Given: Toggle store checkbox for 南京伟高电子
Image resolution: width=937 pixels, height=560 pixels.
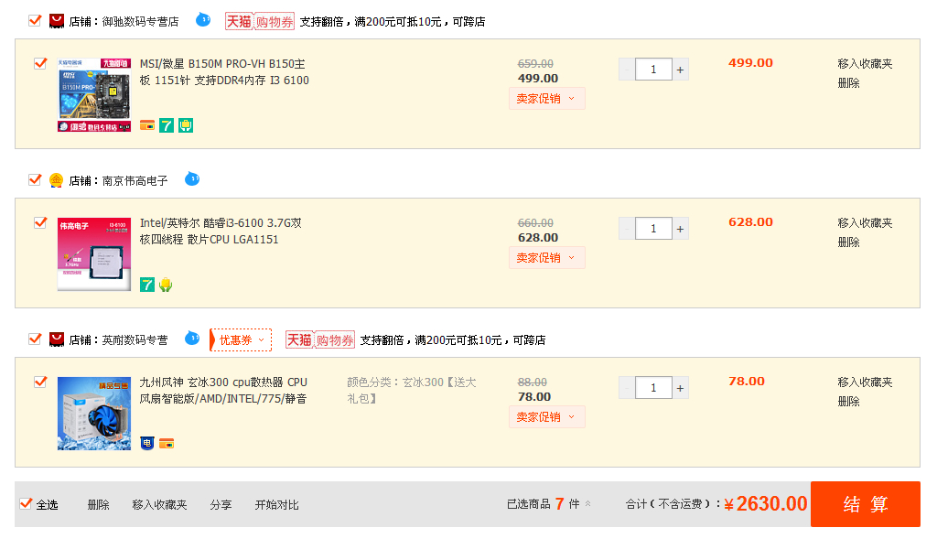Looking at the screenshot, I should 35,180.
